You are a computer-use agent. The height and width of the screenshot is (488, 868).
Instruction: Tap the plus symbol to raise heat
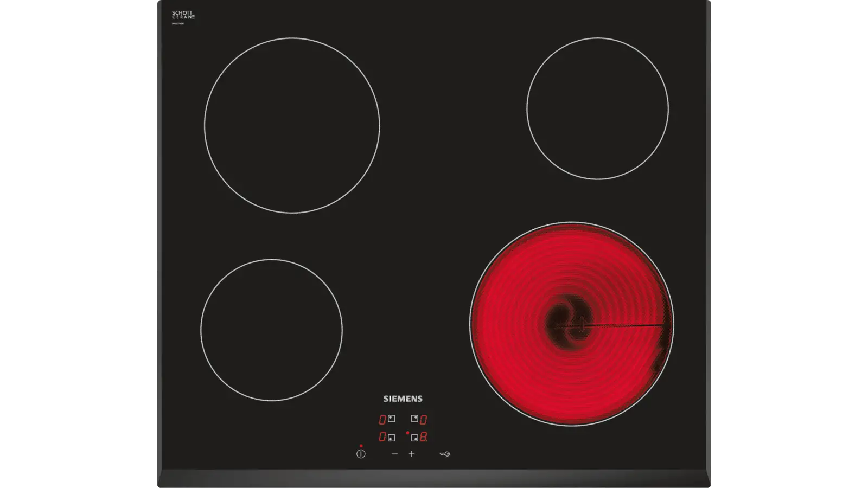click(411, 454)
